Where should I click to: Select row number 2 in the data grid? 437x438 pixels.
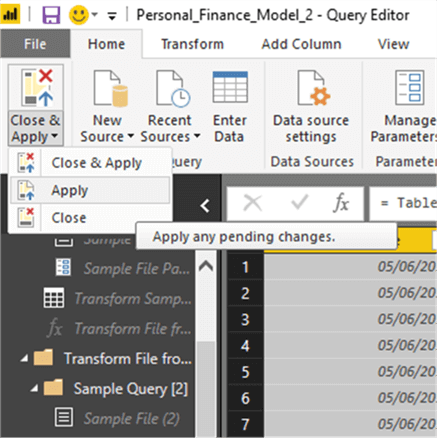pos(245,293)
